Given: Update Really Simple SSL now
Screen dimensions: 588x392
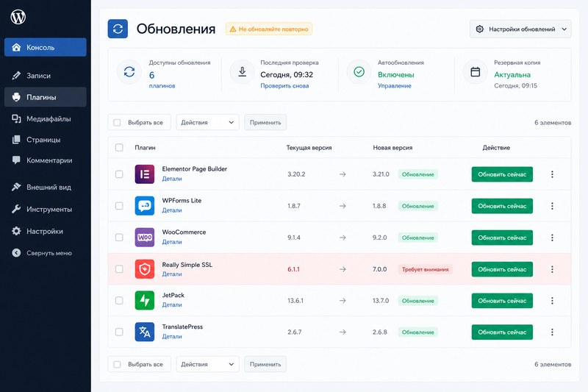Looking at the screenshot, I should pyautogui.click(x=502, y=269).
